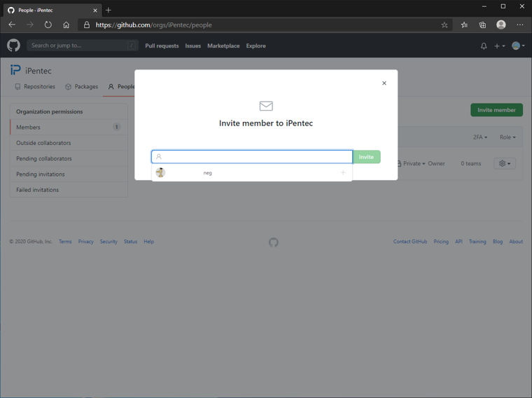Viewport: 532px width, 398px height.
Task: Select Failed invitations in sidebar
Action: 69,190
